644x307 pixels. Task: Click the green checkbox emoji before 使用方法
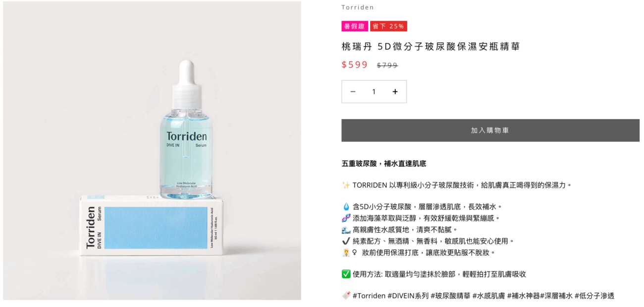point(346,274)
